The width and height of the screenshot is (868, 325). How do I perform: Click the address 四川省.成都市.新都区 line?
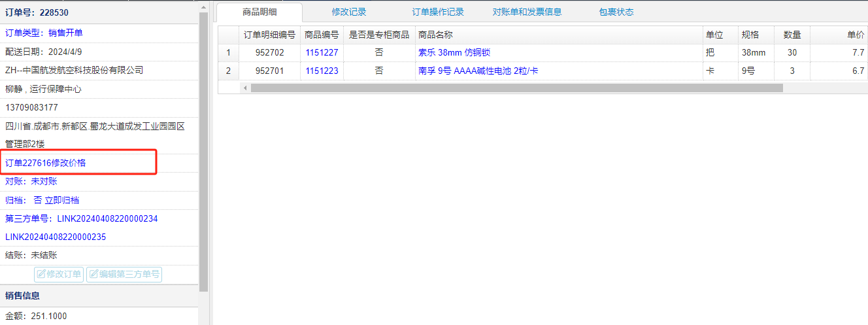pyautogui.click(x=95, y=126)
